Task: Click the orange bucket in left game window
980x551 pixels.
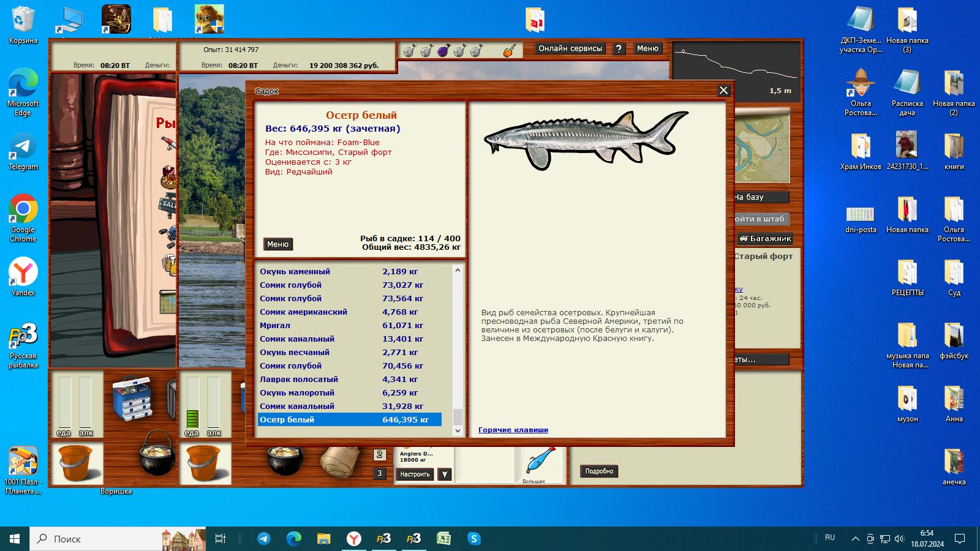Action: (76, 462)
